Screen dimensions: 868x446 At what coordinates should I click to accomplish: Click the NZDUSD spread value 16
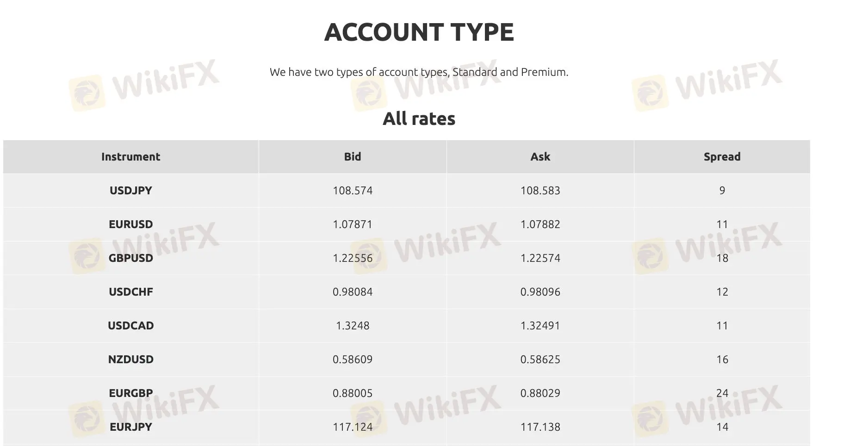pos(722,359)
